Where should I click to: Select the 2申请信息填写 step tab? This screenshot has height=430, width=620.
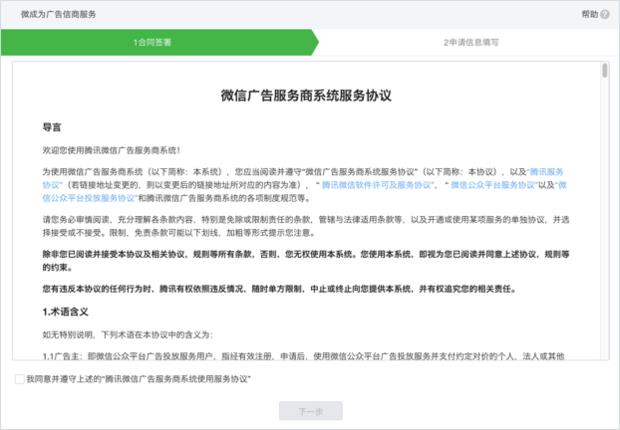click(471, 42)
